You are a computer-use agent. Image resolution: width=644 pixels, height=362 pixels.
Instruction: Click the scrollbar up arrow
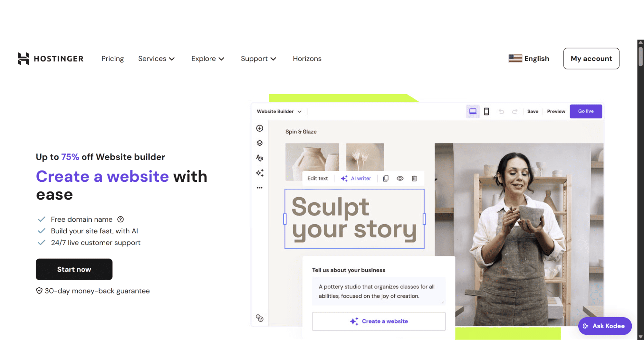(x=640, y=42)
